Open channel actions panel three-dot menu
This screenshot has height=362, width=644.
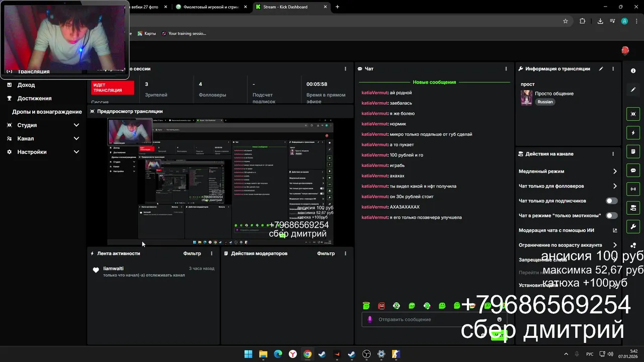pos(613,154)
